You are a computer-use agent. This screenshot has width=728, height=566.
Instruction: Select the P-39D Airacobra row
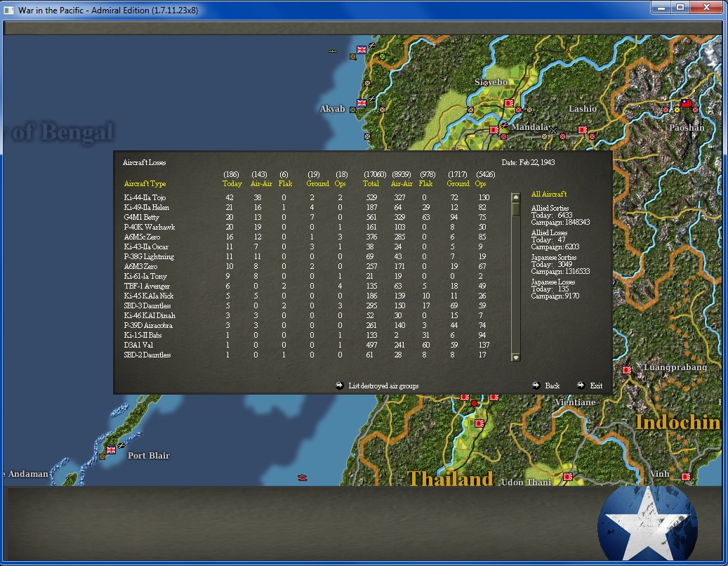(307, 325)
